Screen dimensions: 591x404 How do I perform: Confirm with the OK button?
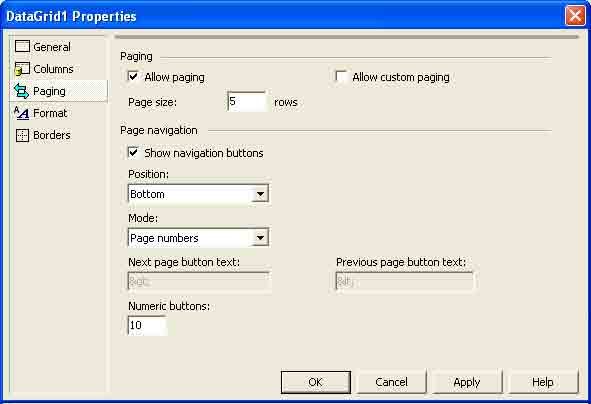click(x=315, y=382)
